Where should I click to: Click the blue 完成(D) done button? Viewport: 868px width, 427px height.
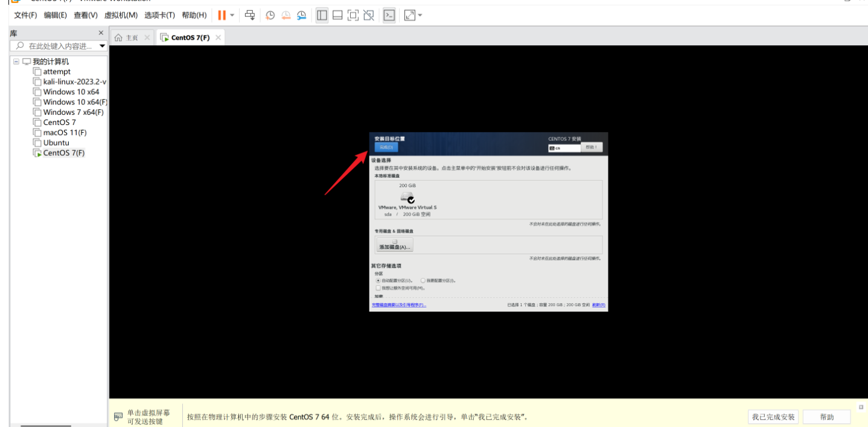(386, 147)
